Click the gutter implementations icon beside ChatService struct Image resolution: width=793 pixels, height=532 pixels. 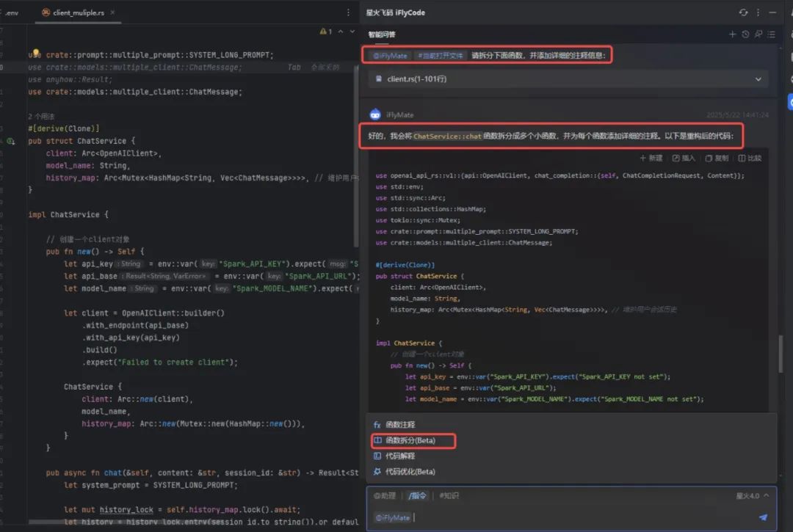10,141
